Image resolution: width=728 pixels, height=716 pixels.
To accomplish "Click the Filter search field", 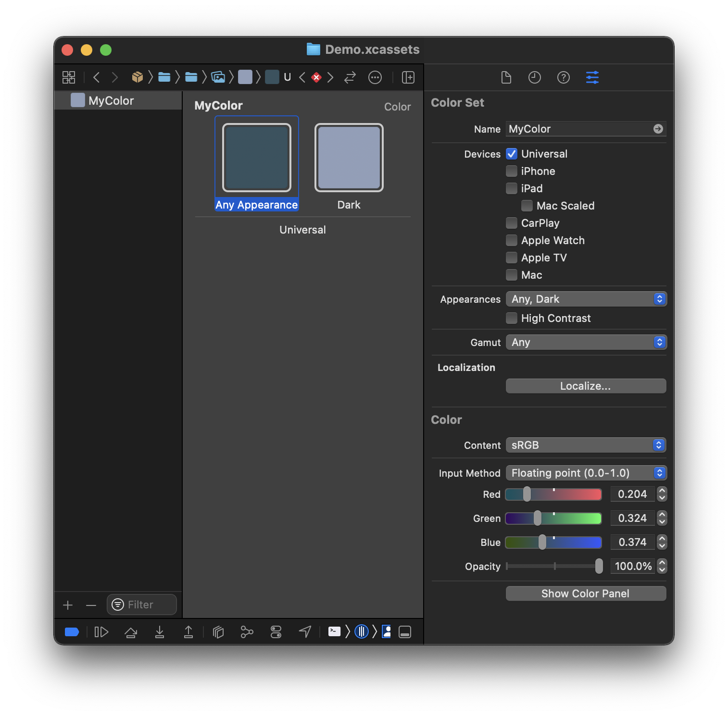I will (142, 605).
